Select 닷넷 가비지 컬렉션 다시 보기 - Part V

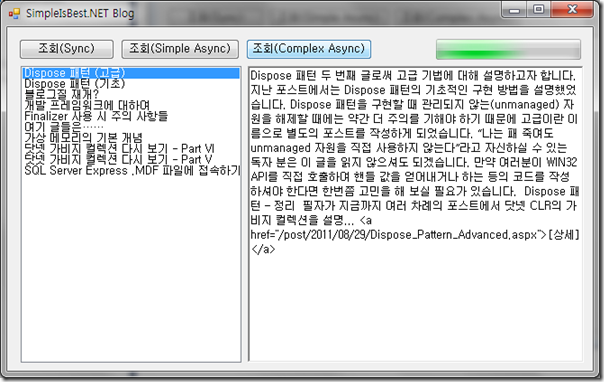tap(131, 159)
